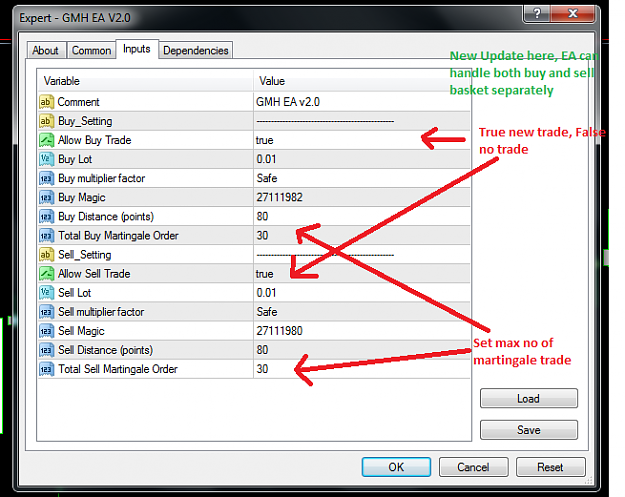Close the Expert dialog with the X button
The image size is (625, 497).
pyautogui.click(x=572, y=14)
